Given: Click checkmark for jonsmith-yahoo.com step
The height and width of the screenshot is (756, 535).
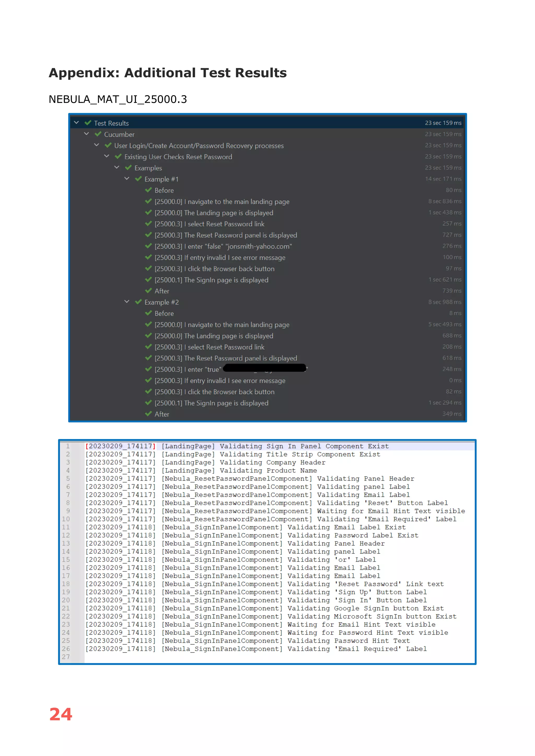Looking at the screenshot, I should (x=149, y=246).
